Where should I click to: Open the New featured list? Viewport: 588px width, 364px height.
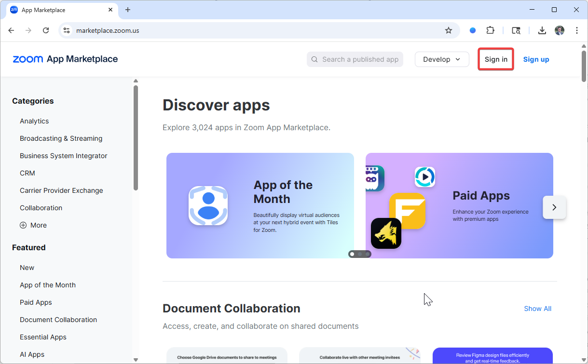coord(27,268)
